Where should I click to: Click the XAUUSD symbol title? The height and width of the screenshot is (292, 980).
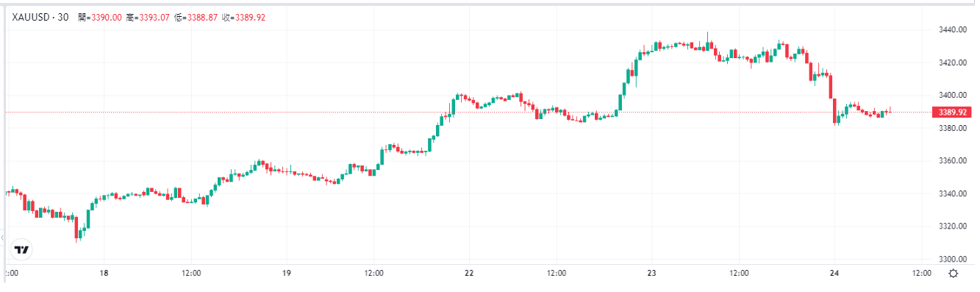(x=32, y=16)
